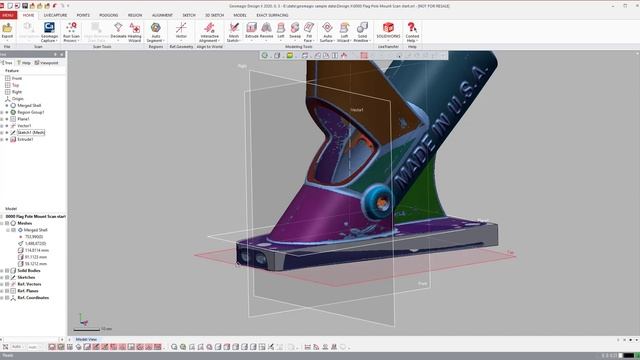Start Interactive Alignment tool

209,31
